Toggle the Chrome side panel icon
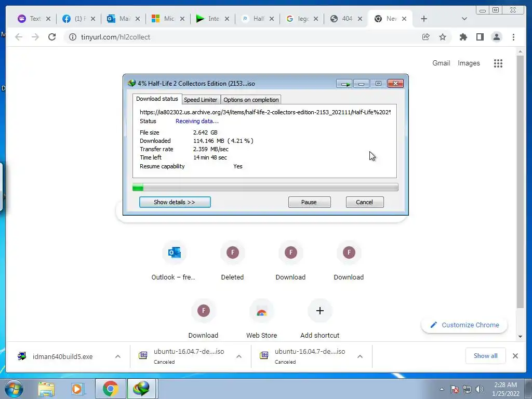532x399 pixels. (x=480, y=37)
